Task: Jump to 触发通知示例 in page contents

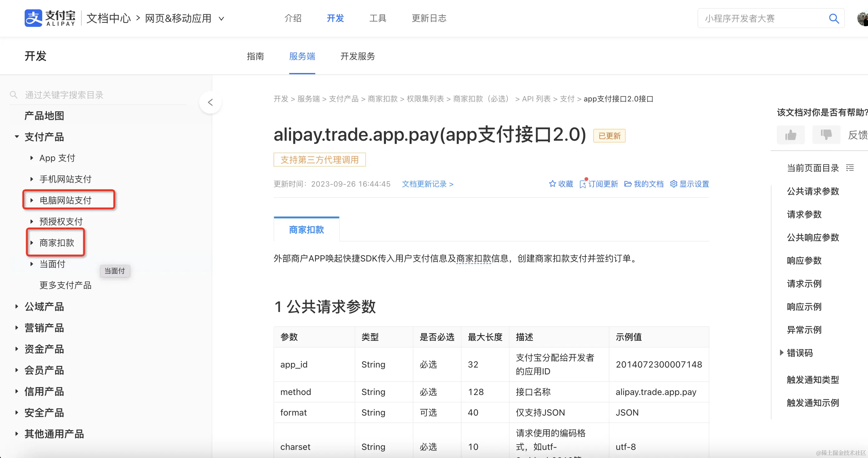Action: [x=813, y=403]
